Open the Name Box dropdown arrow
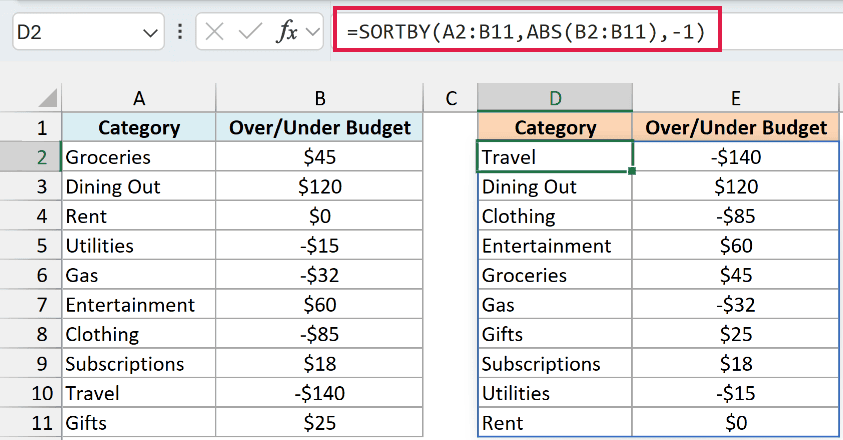Viewport: 843px width, 440px height. 150,33
